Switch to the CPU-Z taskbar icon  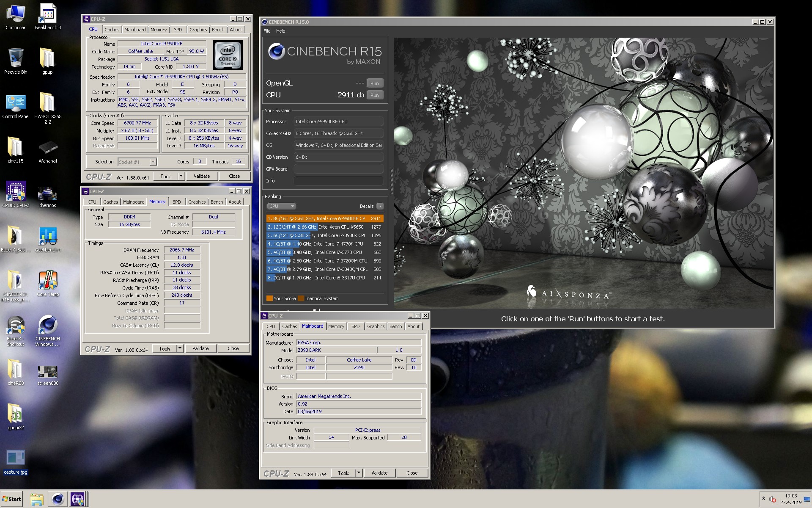click(78, 500)
